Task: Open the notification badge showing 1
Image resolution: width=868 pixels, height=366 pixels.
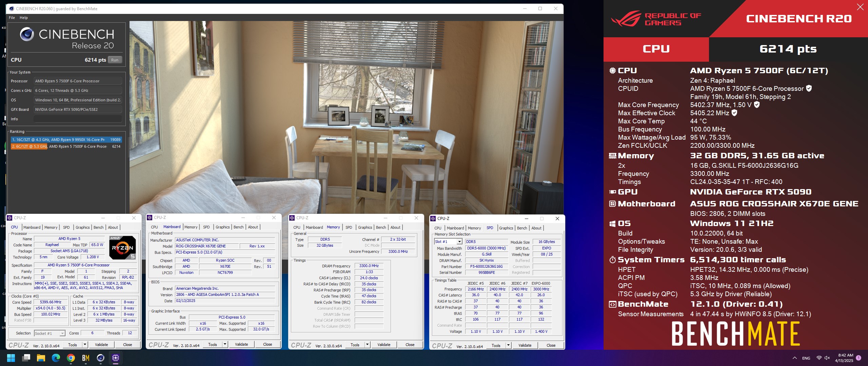Action: (x=859, y=358)
